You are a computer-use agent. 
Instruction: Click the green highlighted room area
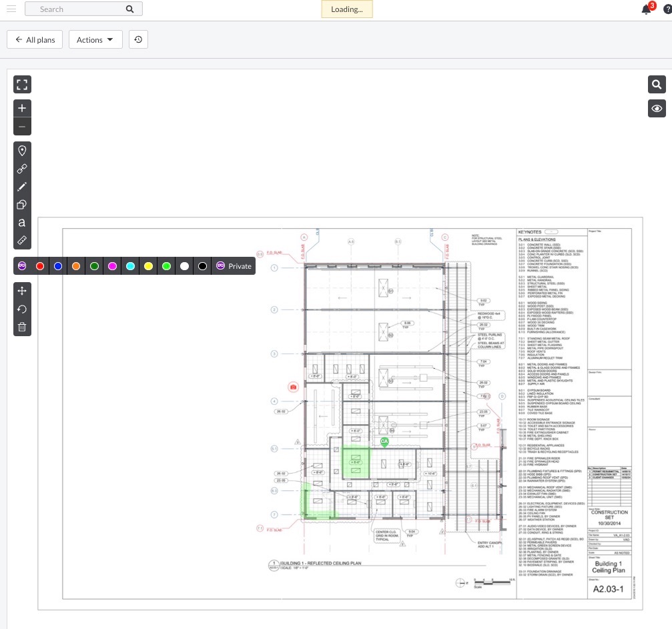pos(355,463)
